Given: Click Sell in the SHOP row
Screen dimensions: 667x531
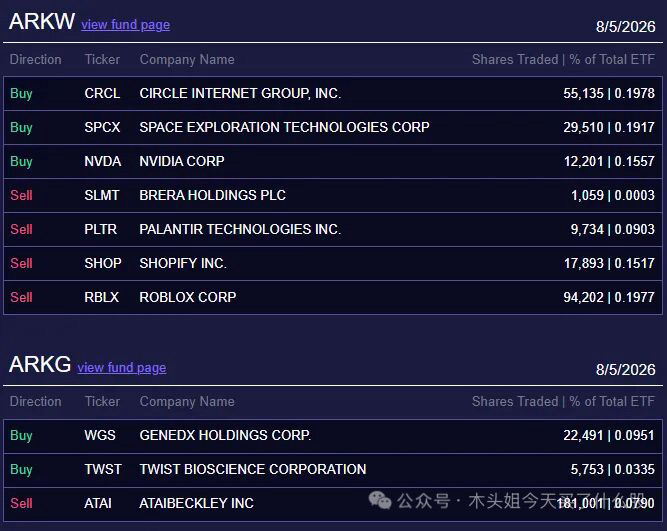Looking at the screenshot, I should 21,263.
